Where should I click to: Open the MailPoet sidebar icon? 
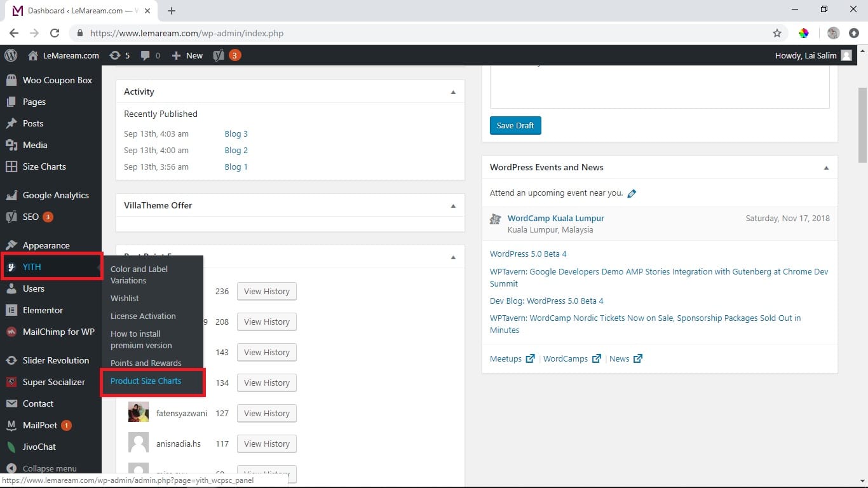[x=11, y=425]
